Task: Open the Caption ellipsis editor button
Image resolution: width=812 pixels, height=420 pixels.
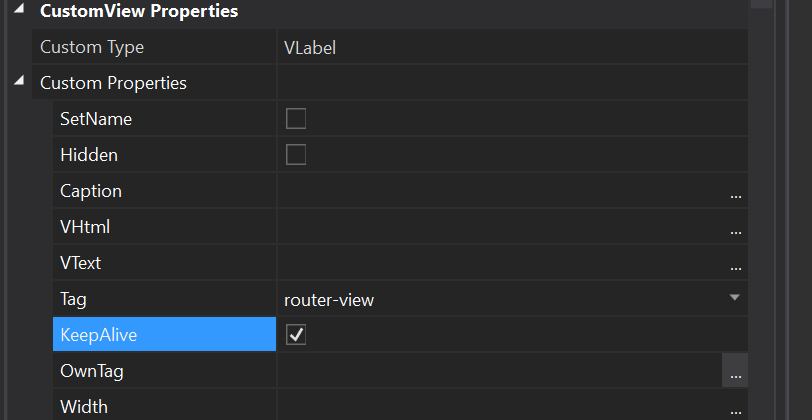Action: tap(736, 192)
